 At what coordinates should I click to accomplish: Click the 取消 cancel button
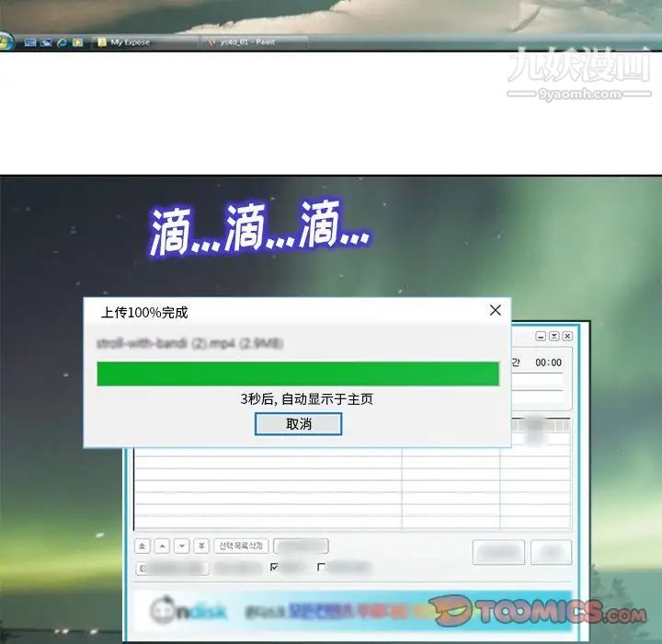[x=298, y=424]
